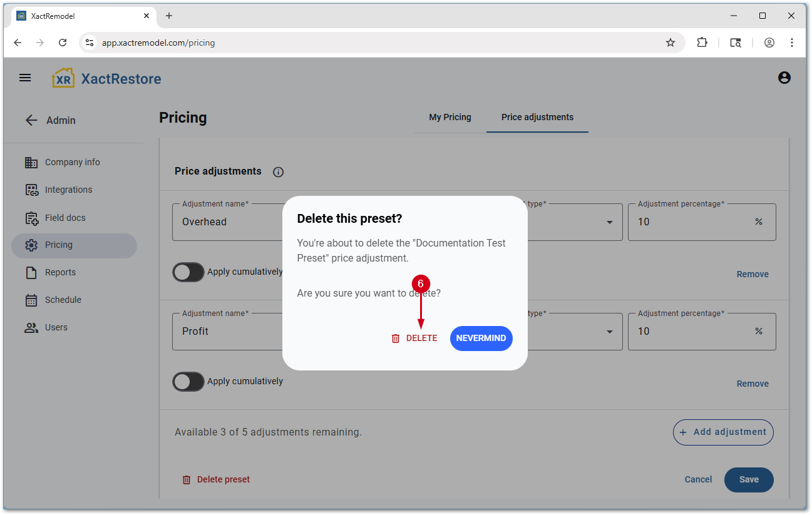The height and width of the screenshot is (515, 812).
Task: Select the Price adjustments tab
Action: coord(537,117)
